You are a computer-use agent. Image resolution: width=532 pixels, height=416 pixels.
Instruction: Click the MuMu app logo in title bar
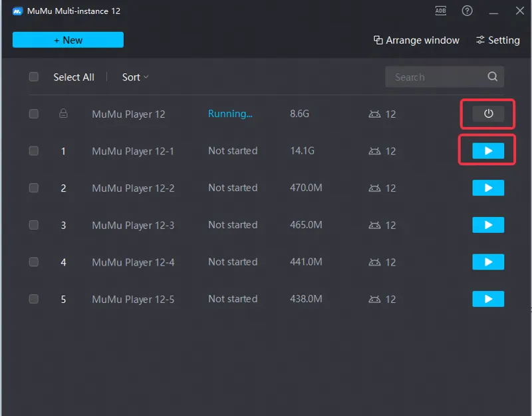[x=17, y=11]
